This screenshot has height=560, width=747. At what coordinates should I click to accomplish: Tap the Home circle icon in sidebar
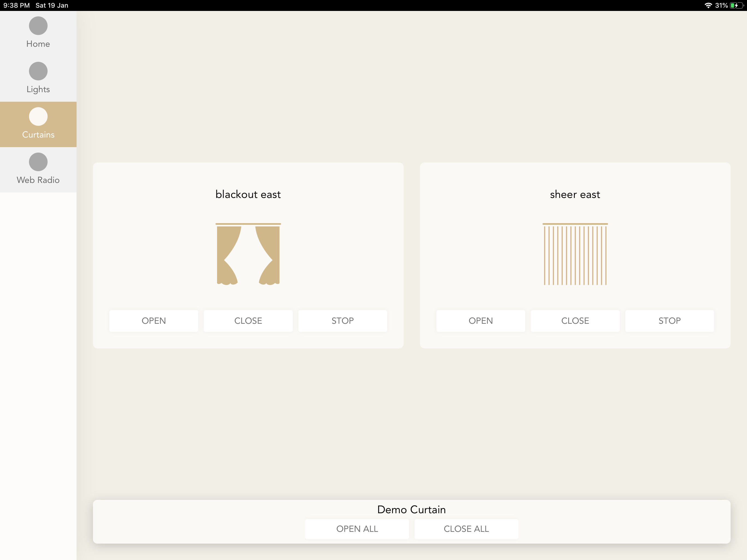point(38,26)
